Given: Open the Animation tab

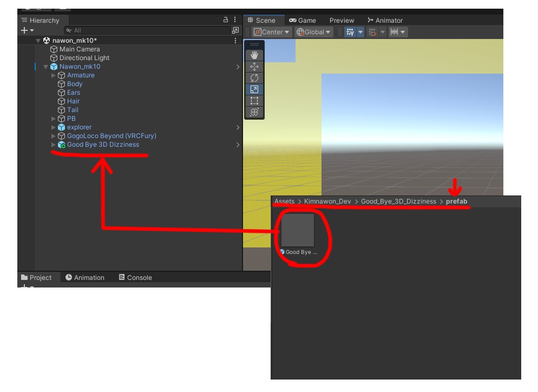Looking at the screenshot, I should tap(85, 277).
